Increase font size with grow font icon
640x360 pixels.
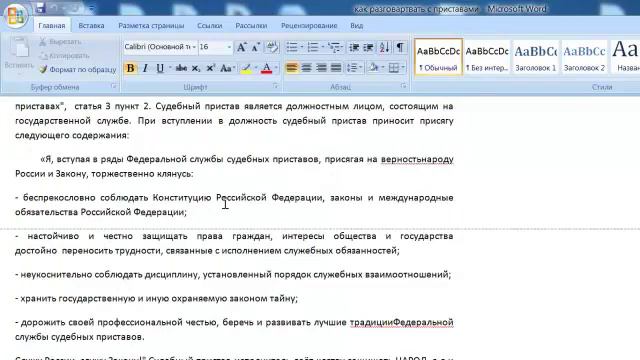(x=241, y=47)
